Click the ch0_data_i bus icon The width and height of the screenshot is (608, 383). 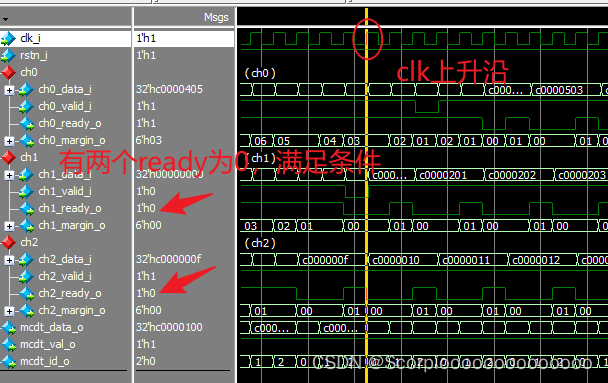[26, 90]
